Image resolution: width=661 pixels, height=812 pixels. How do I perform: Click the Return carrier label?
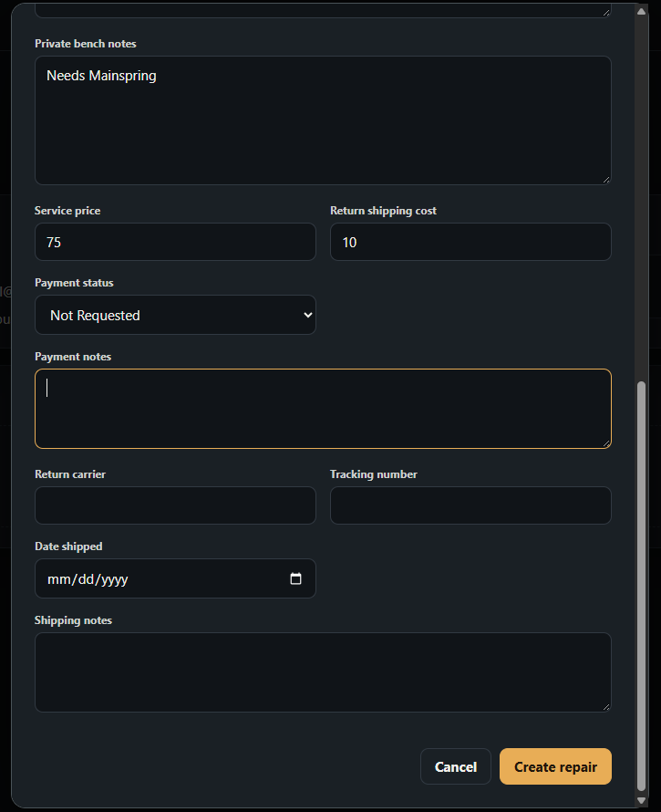coord(70,474)
